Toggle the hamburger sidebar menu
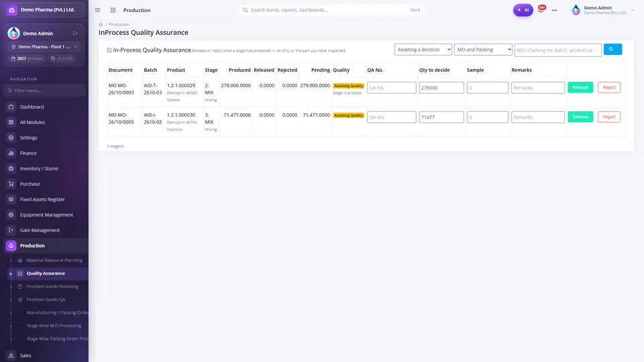The image size is (644, 362). (x=97, y=10)
